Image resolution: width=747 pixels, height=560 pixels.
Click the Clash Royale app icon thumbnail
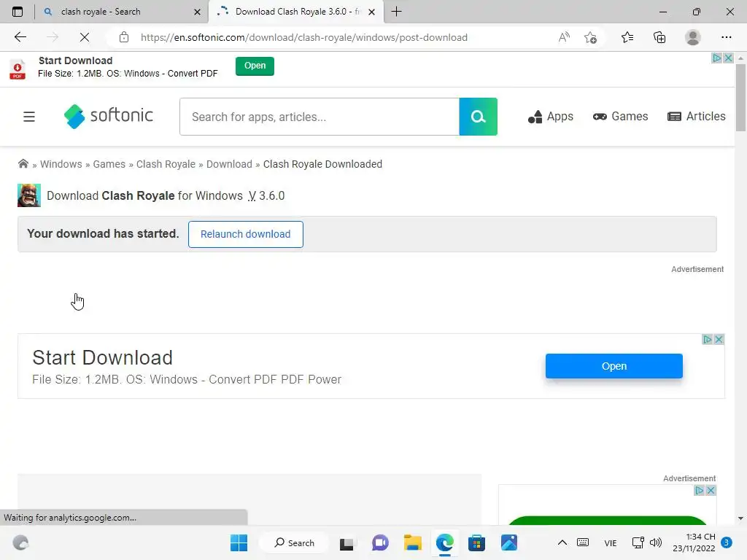29,195
